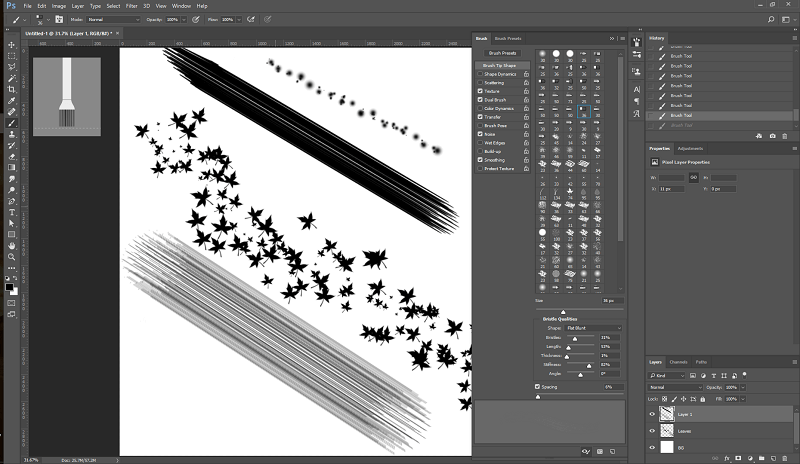The height and width of the screenshot is (464, 800).
Task: Switch to Brush Presets tab
Action: 508,38
